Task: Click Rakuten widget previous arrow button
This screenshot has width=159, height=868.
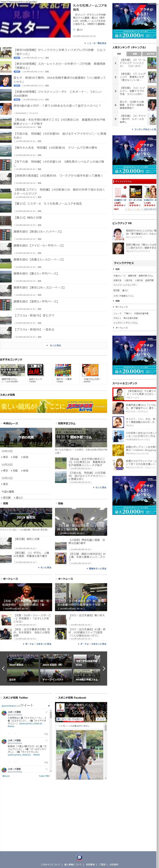Action: 129,209
